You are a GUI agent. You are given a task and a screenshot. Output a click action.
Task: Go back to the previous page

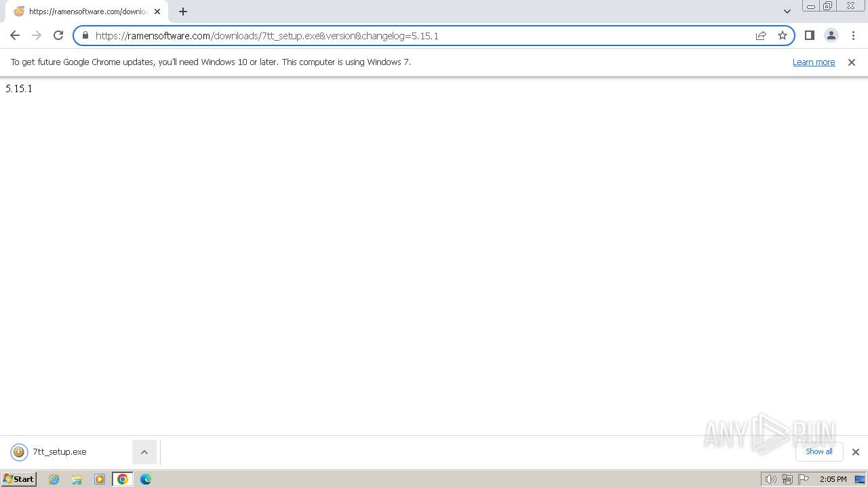(15, 35)
